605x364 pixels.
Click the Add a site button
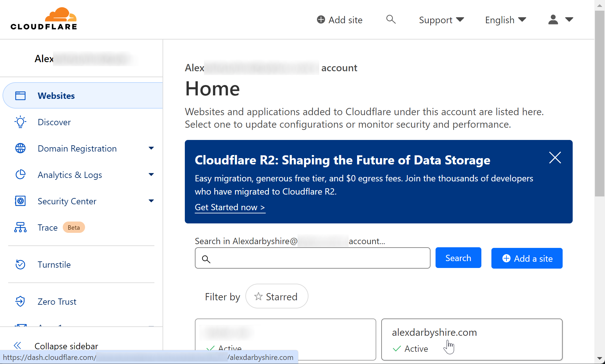point(527,258)
